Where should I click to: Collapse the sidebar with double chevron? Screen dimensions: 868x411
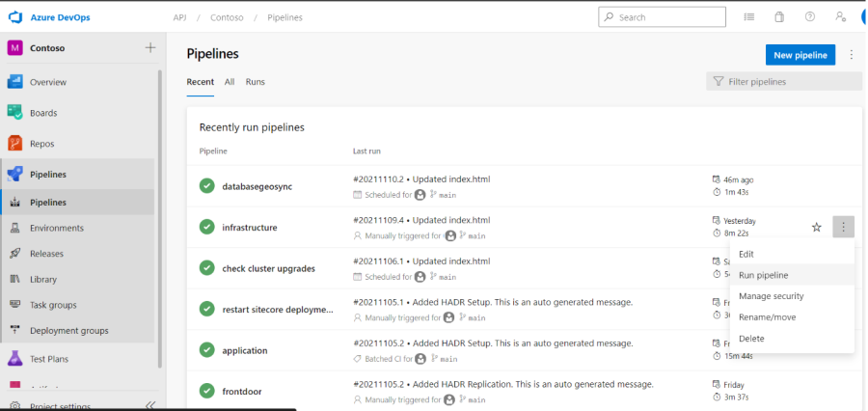pyautogui.click(x=149, y=406)
